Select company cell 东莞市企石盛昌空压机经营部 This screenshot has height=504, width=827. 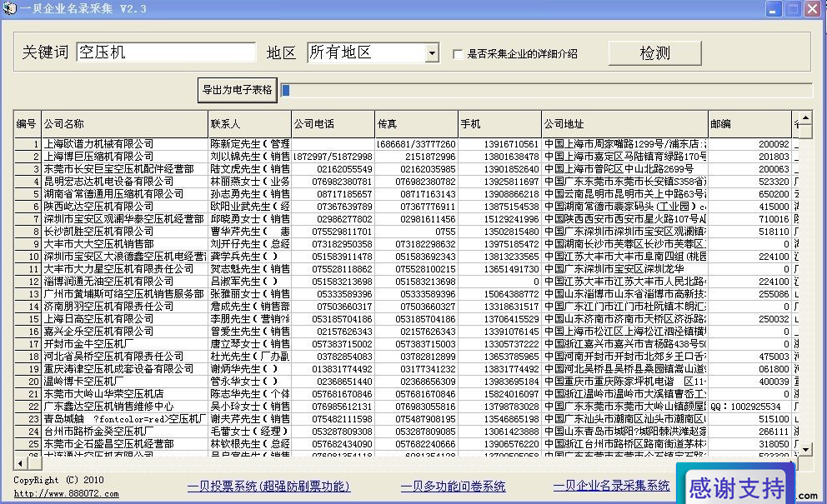124,444
